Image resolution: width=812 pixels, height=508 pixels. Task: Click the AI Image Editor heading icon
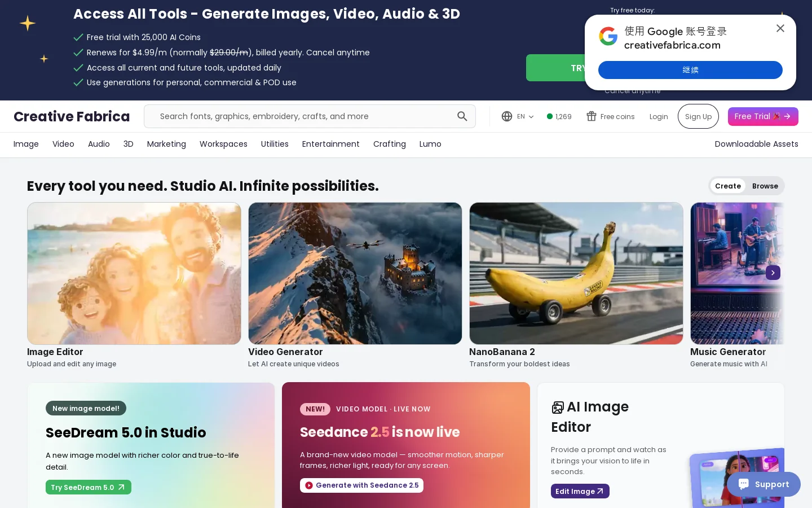coord(558,408)
